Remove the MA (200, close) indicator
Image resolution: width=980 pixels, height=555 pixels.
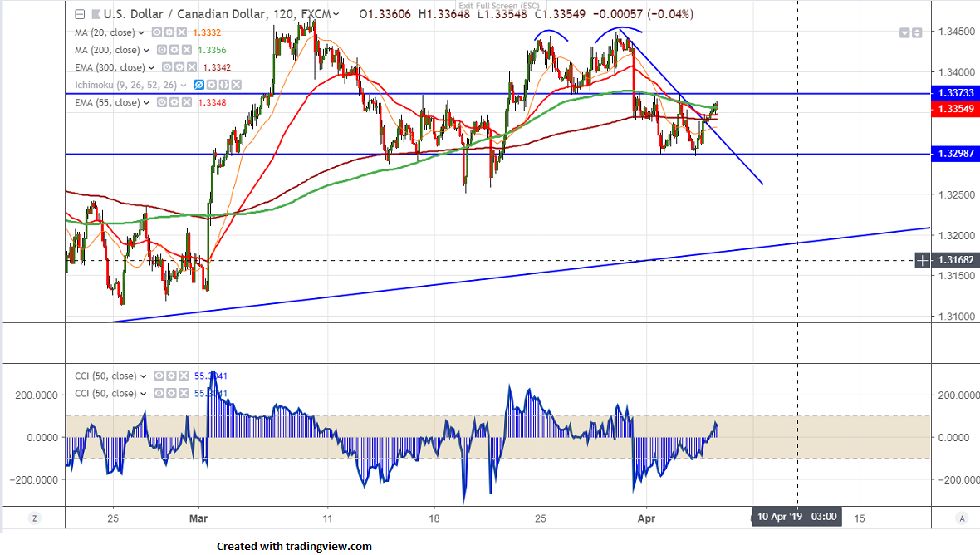(x=186, y=50)
